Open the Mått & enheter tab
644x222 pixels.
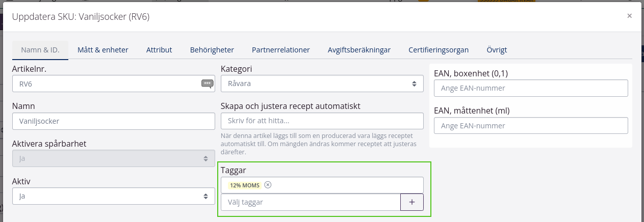[x=103, y=50]
